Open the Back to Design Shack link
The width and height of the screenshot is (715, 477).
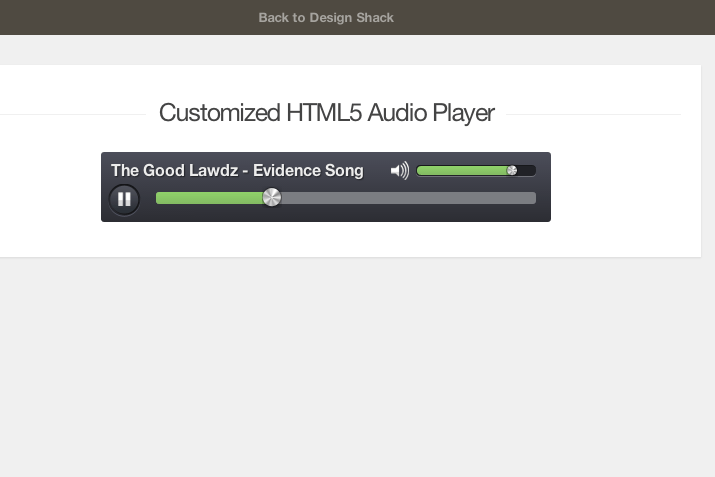[326, 17]
